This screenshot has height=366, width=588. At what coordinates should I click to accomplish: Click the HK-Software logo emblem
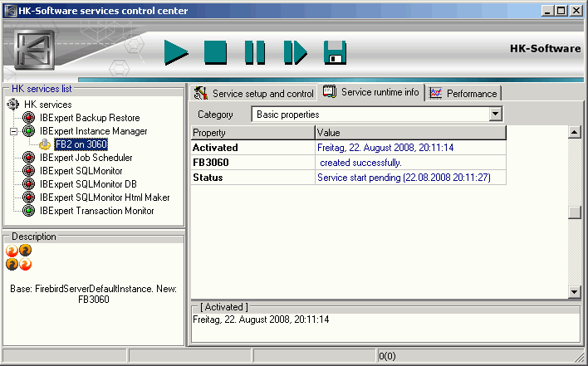pos(35,50)
